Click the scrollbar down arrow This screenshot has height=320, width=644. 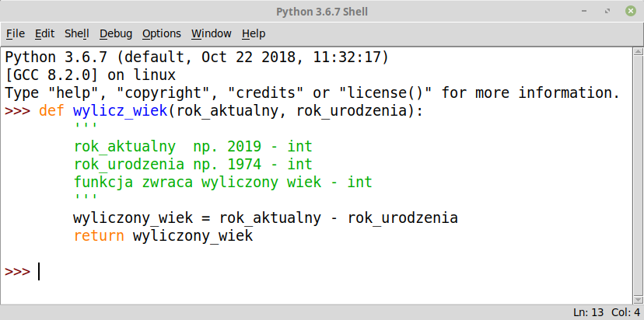tap(638, 300)
